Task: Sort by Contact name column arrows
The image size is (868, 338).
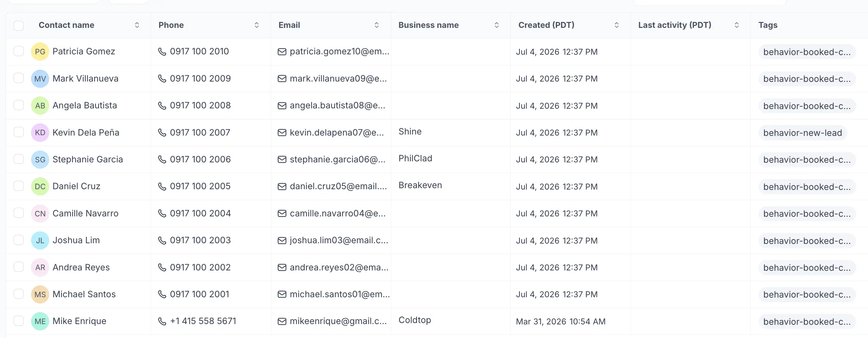Action: [x=137, y=25]
